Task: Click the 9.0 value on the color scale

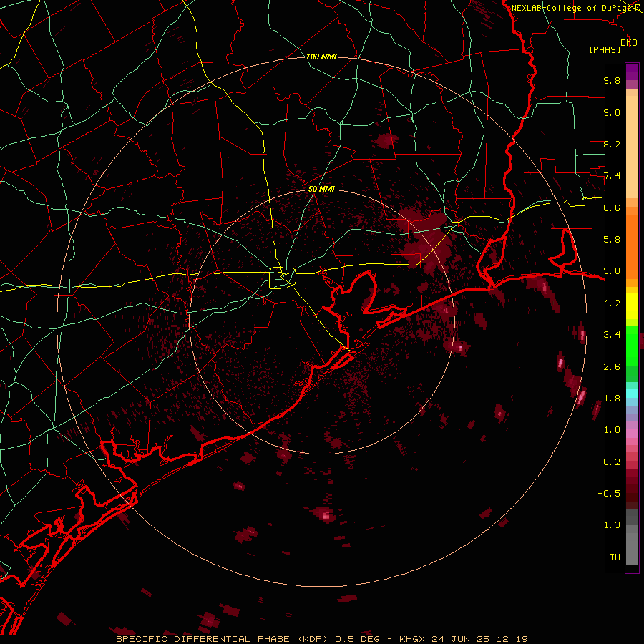Action: [612, 112]
